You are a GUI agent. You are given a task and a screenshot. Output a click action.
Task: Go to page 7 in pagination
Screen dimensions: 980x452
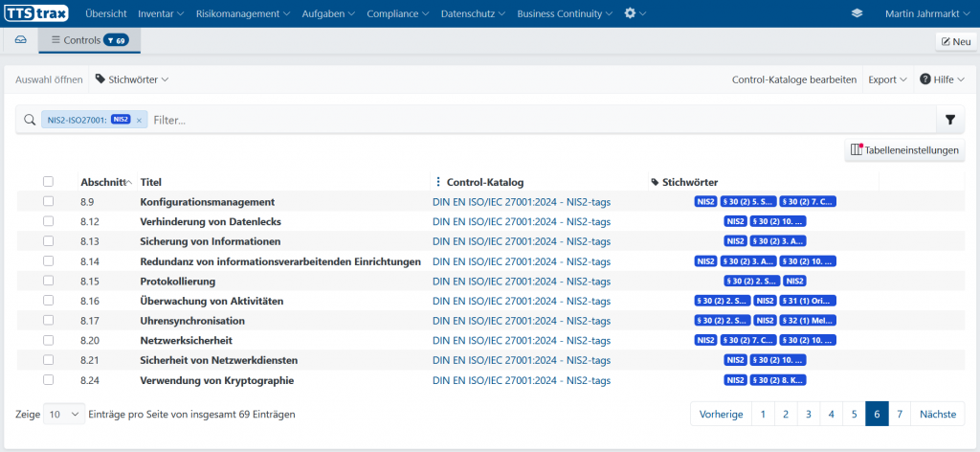click(899, 414)
